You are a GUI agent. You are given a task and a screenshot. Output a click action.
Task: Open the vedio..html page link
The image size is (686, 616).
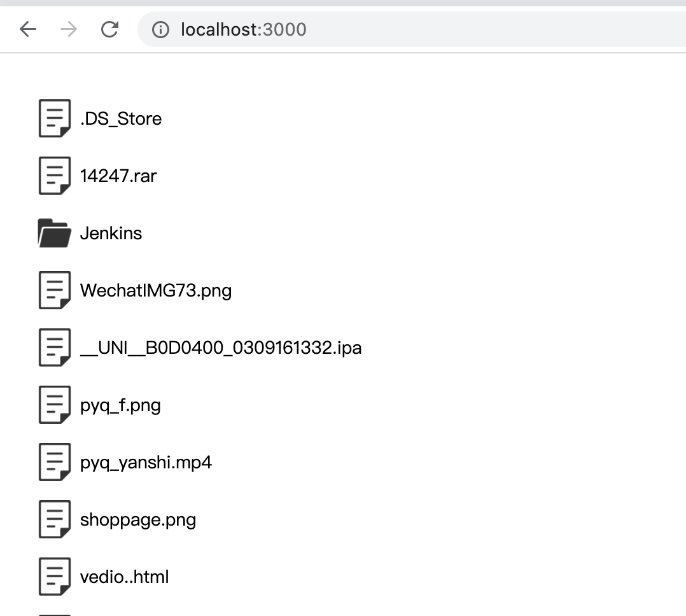(x=124, y=577)
